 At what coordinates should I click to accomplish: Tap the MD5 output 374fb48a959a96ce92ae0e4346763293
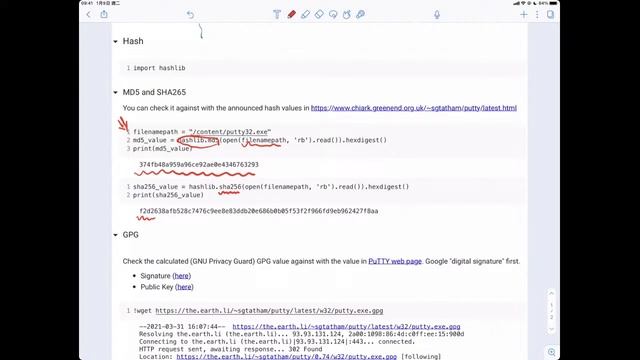[199, 164]
